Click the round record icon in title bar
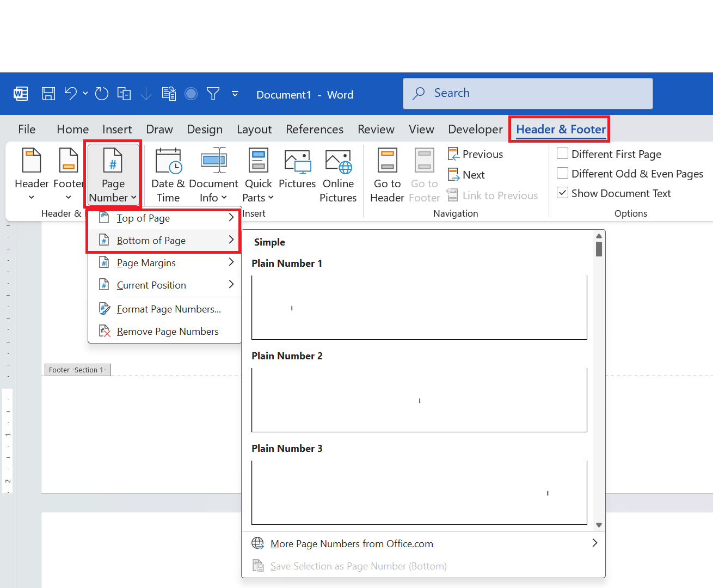Viewport: 713px width, 588px height. click(x=191, y=94)
